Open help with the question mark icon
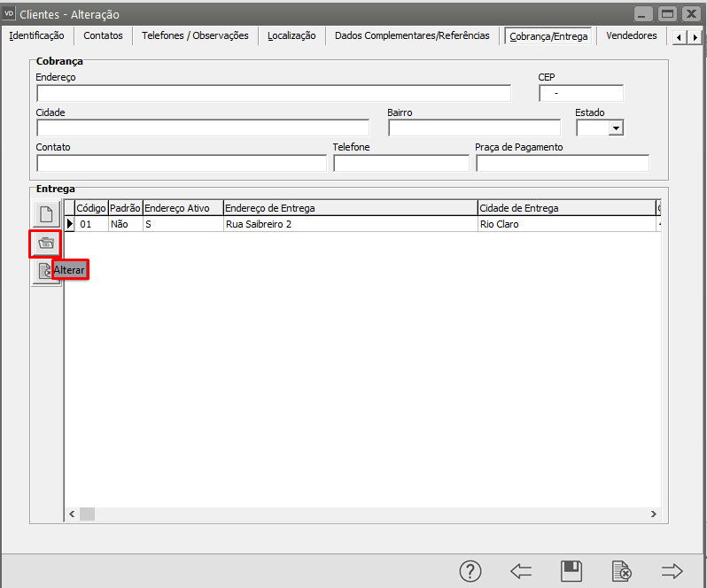The height and width of the screenshot is (588, 707). [470, 571]
